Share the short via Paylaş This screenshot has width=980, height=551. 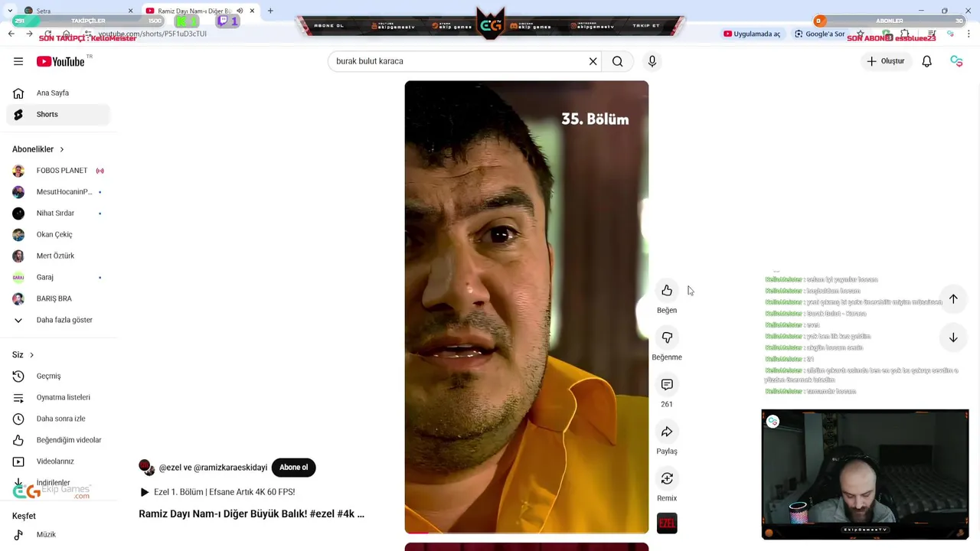(x=667, y=432)
